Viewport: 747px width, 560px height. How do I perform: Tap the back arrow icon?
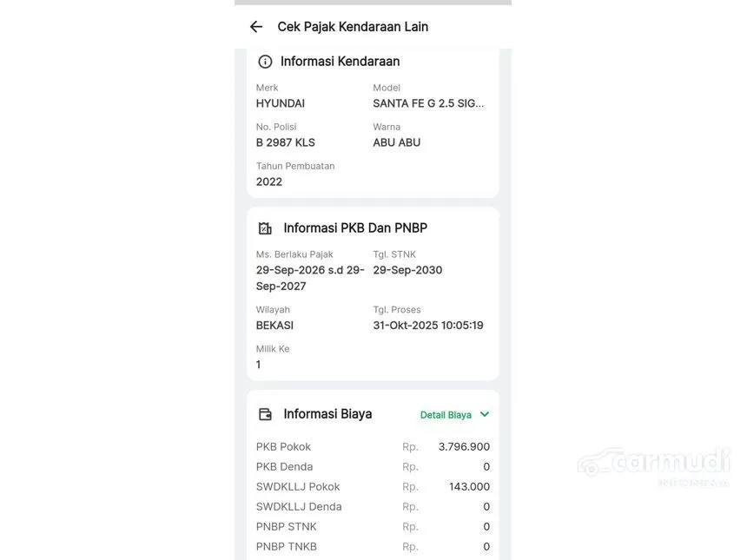click(256, 27)
